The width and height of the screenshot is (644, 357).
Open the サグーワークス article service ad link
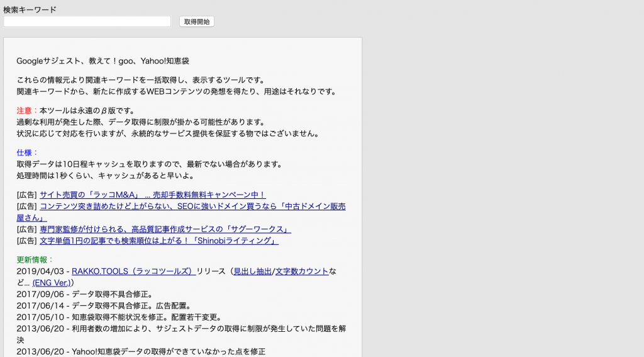[165, 229]
